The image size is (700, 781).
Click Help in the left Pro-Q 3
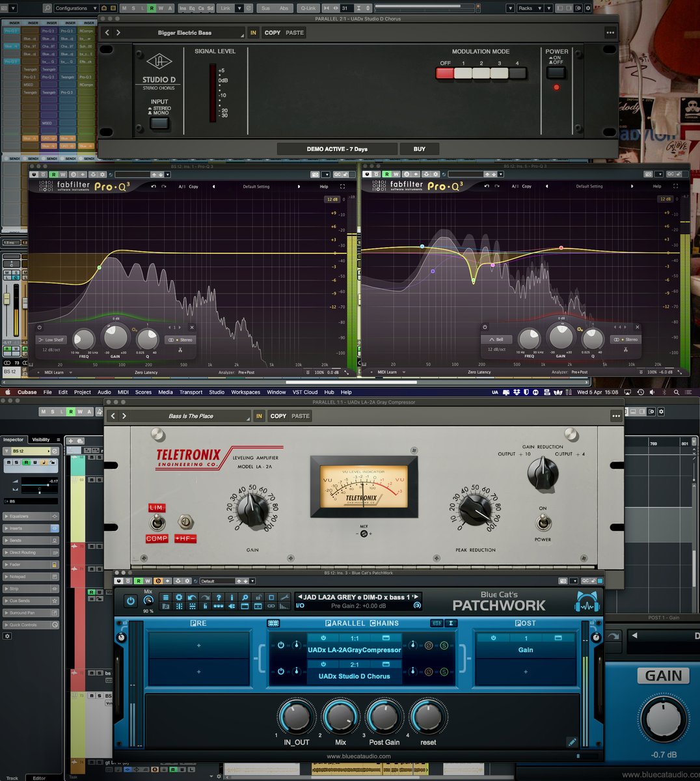click(323, 186)
